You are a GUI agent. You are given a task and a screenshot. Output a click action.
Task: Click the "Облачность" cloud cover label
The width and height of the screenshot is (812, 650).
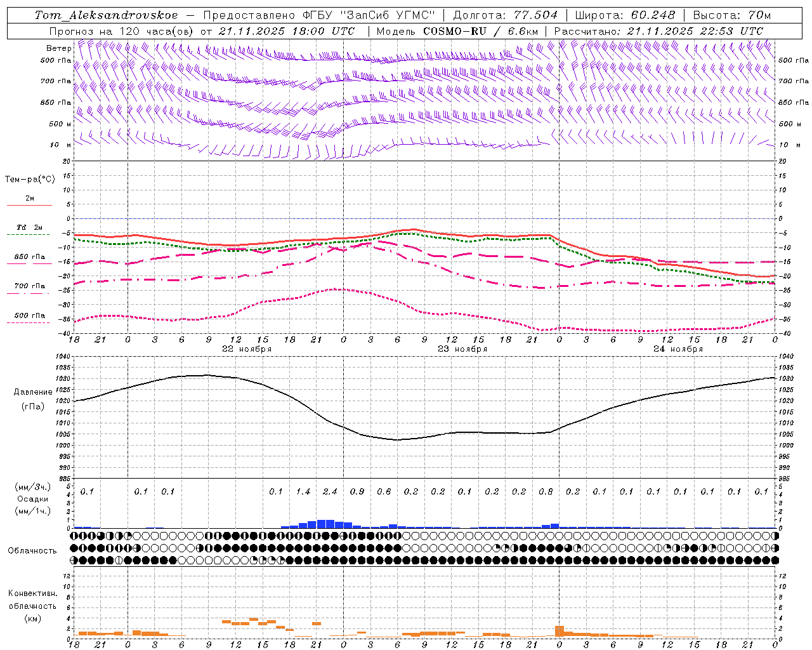click(32, 550)
